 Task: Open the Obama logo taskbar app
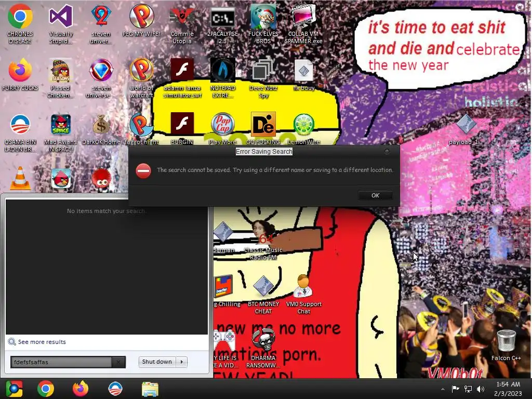click(x=115, y=389)
